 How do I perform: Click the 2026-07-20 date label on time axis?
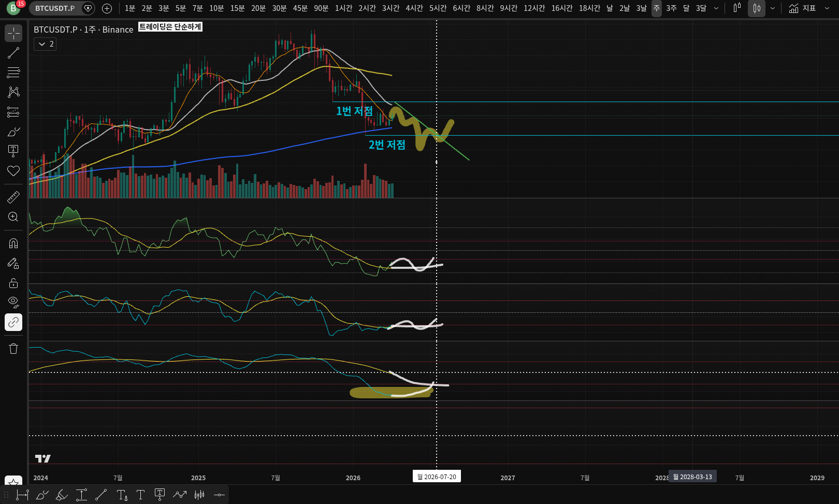coord(437,477)
